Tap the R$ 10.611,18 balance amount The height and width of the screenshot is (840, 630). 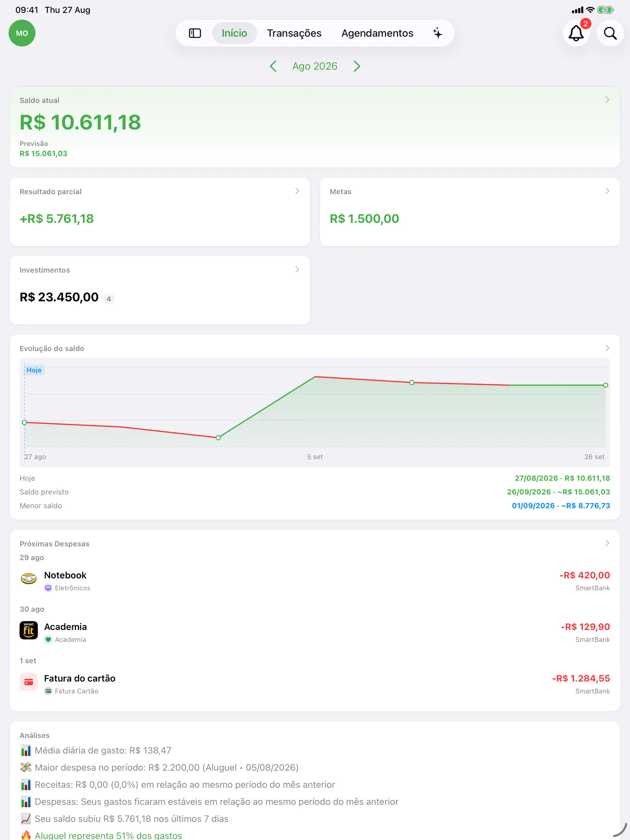80,122
